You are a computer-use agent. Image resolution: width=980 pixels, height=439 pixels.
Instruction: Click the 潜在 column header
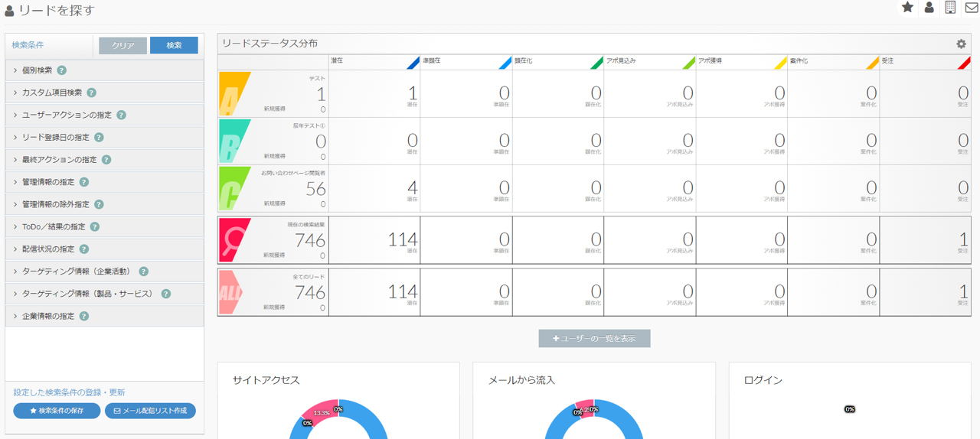pyautogui.click(x=374, y=62)
